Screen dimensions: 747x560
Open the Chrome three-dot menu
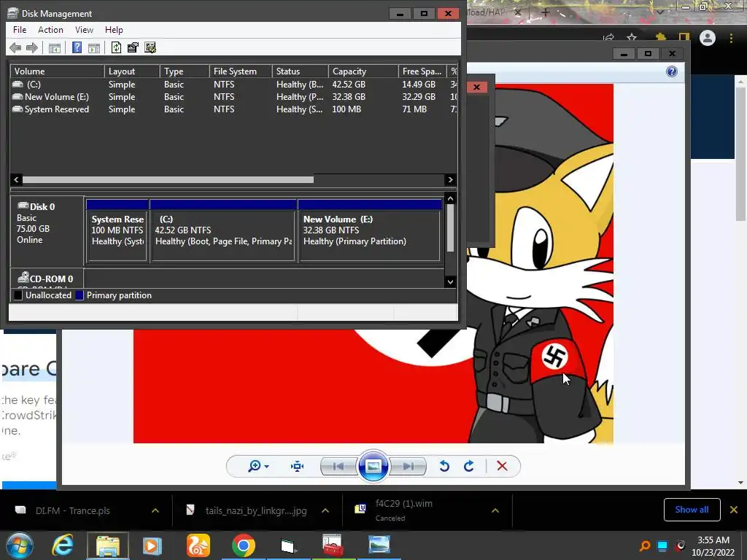(731, 38)
